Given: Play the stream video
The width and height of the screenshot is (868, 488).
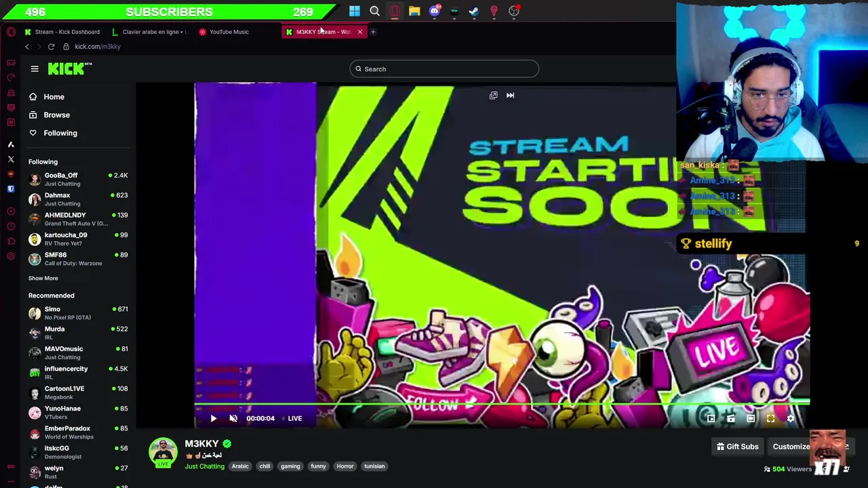Looking at the screenshot, I should [213, 418].
